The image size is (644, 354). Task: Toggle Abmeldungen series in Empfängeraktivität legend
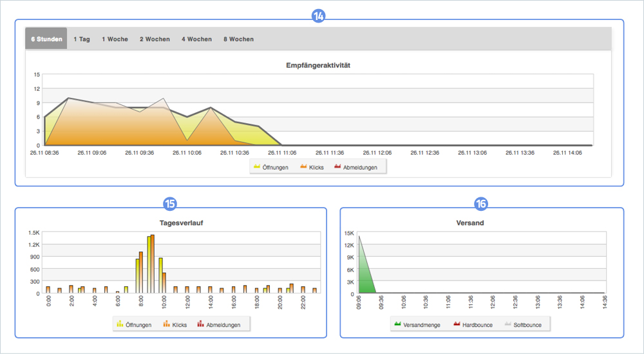tap(355, 168)
